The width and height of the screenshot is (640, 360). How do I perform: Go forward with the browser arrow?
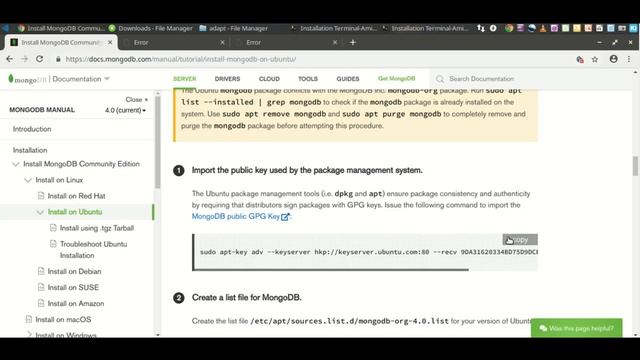(x=24, y=59)
